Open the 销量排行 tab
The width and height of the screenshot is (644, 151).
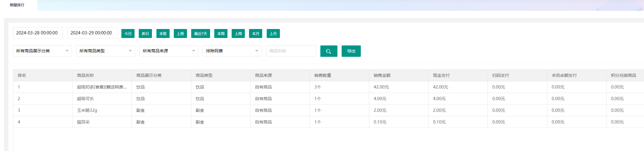coord(17,5)
